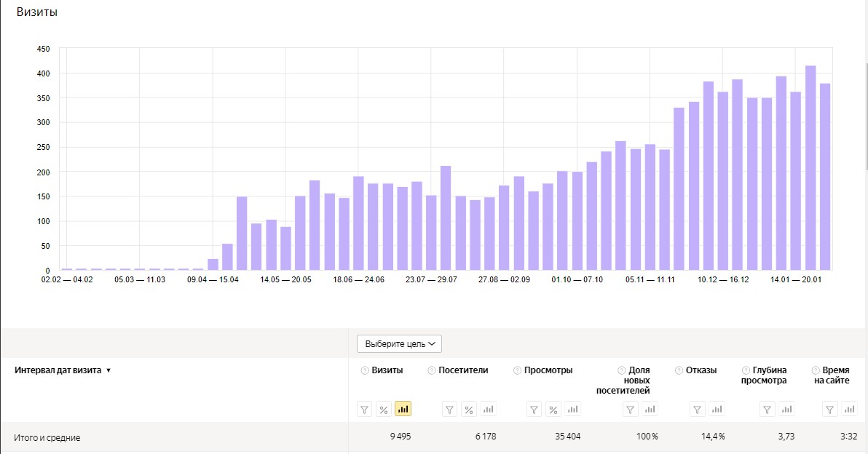Click filter funnel under Время на сайте

tap(830, 409)
